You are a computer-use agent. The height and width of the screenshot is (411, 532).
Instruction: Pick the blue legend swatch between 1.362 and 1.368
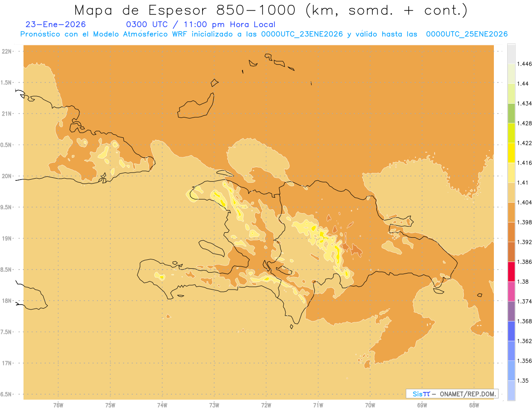[x=511, y=331]
